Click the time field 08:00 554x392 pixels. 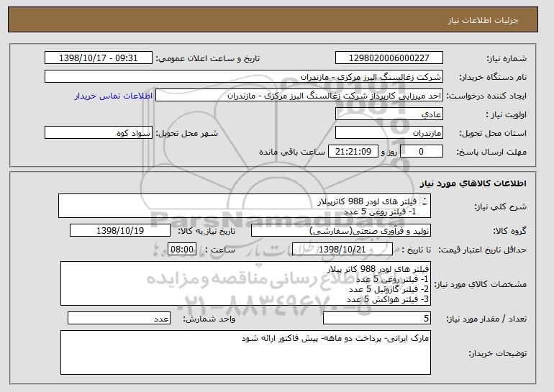(182, 250)
